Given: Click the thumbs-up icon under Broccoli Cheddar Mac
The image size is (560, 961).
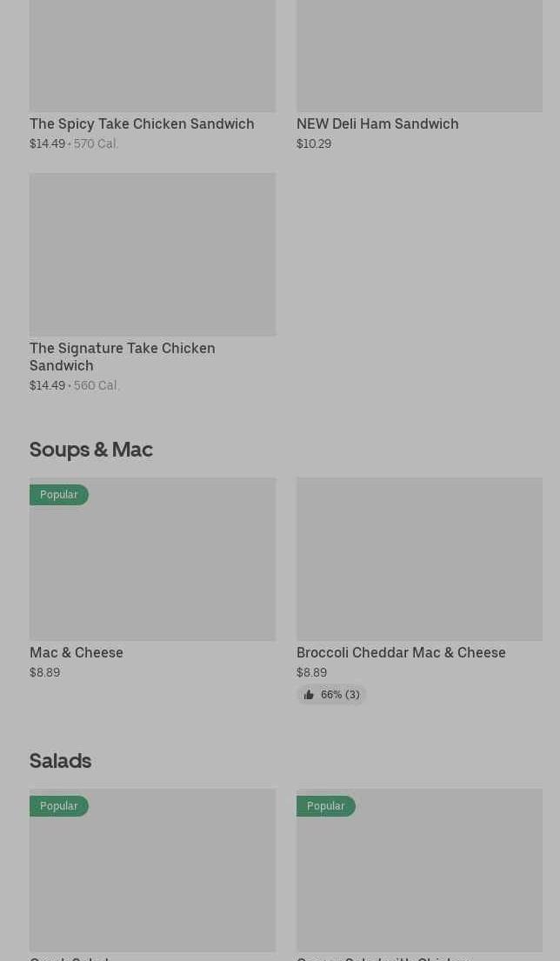Looking at the screenshot, I should [x=309, y=695].
